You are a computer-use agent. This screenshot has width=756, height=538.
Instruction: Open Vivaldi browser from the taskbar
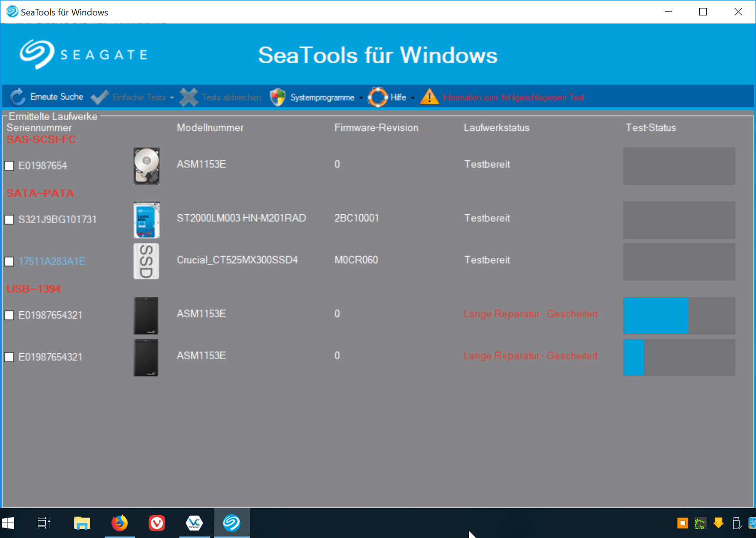pos(157,523)
